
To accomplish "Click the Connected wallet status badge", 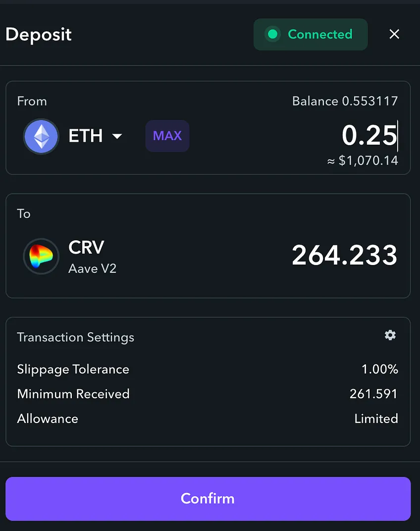I will [311, 34].
